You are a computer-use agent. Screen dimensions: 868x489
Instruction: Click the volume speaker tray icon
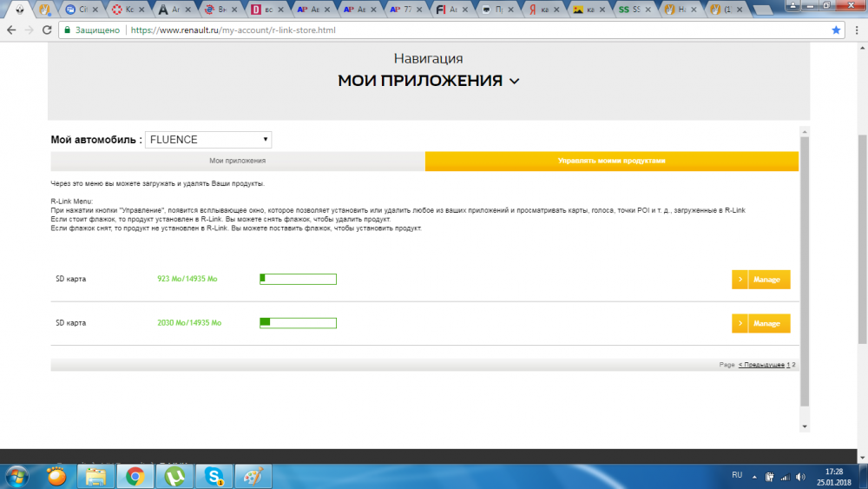pyautogui.click(x=800, y=477)
